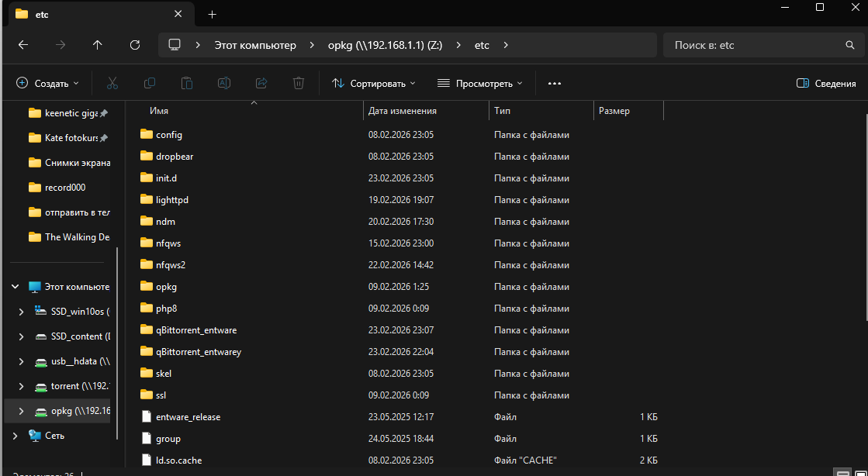Expand the Сеть network tree node
This screenshot has height=476, width=868.
click(15, 436)
